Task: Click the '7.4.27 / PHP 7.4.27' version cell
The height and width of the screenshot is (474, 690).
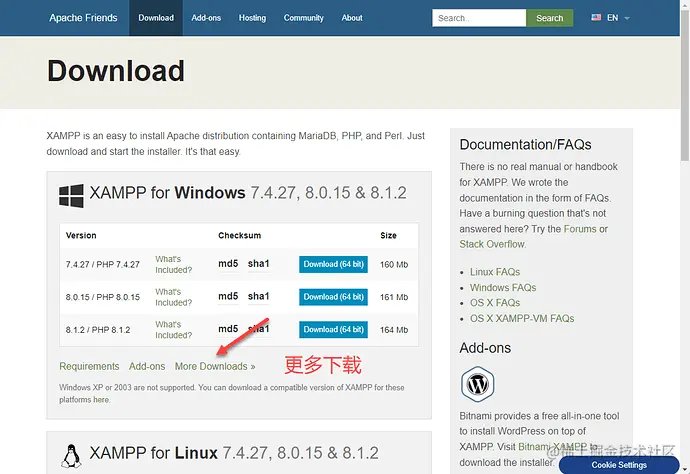Action: [x=103, y=265]
